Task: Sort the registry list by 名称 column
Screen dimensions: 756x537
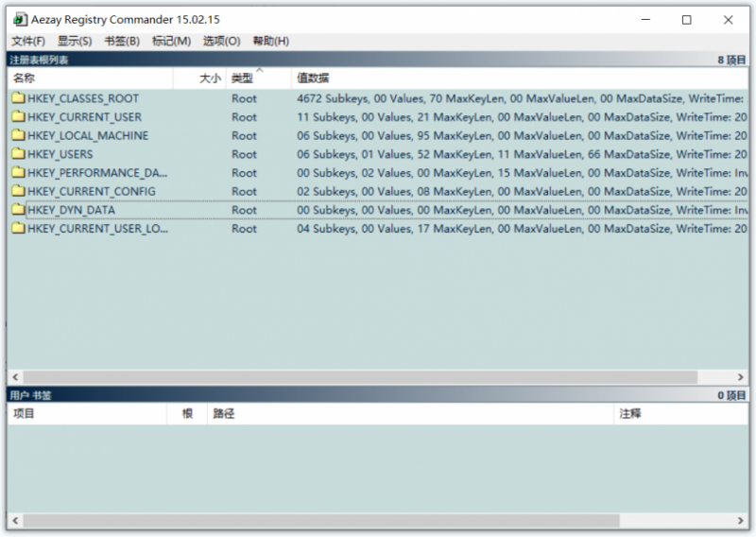Action: [90, 78]
